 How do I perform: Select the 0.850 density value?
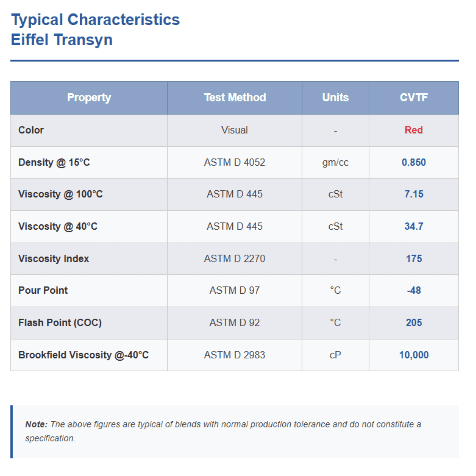click(x=414, y=162)
